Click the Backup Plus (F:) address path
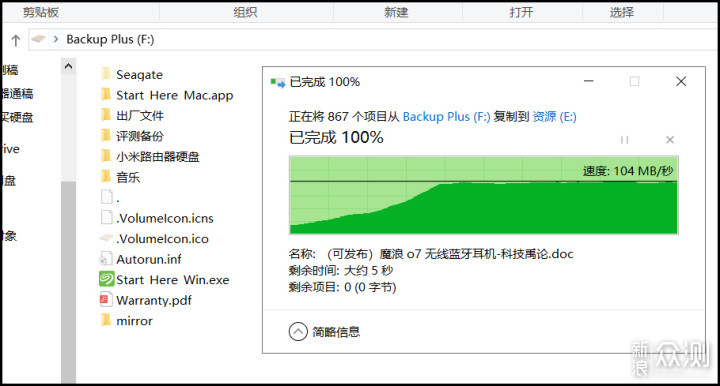Viewport: 720px width, 386px height. click(x=110, y=39)
